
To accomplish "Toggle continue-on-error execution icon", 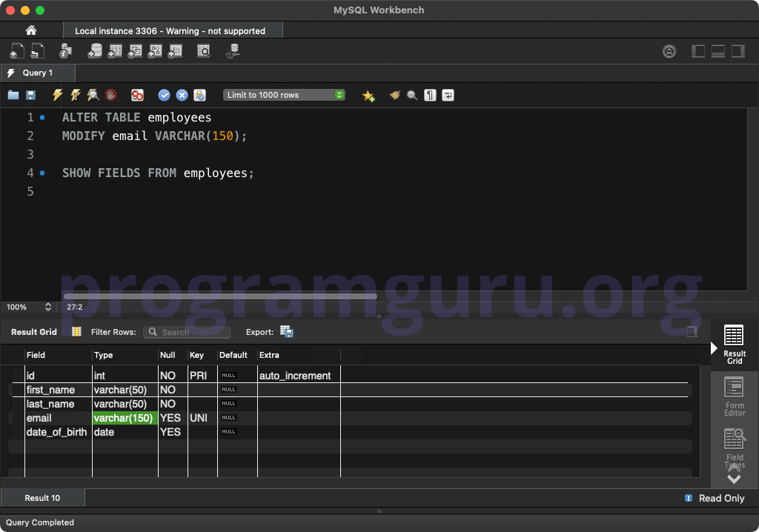I will 137,95.
